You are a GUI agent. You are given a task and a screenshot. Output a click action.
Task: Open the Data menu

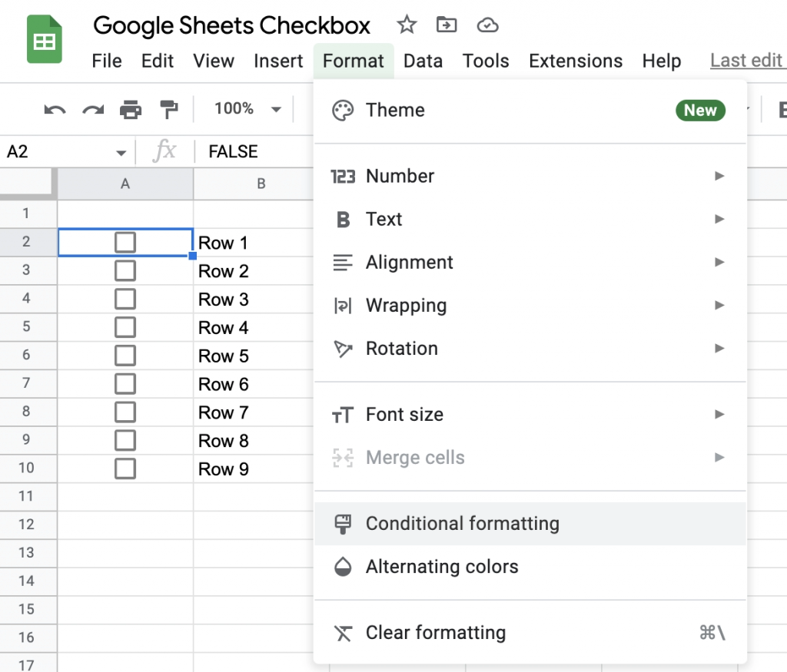(x=423, y=61)
